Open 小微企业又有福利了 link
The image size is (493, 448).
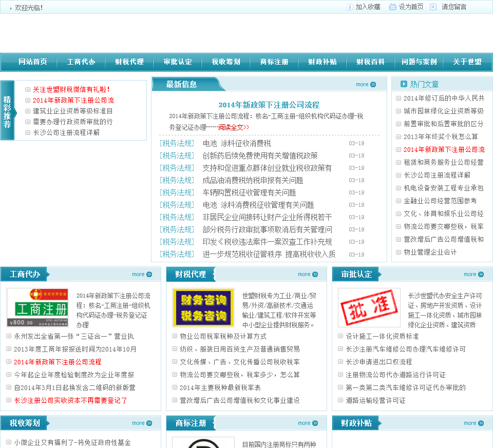coord(72,443)
